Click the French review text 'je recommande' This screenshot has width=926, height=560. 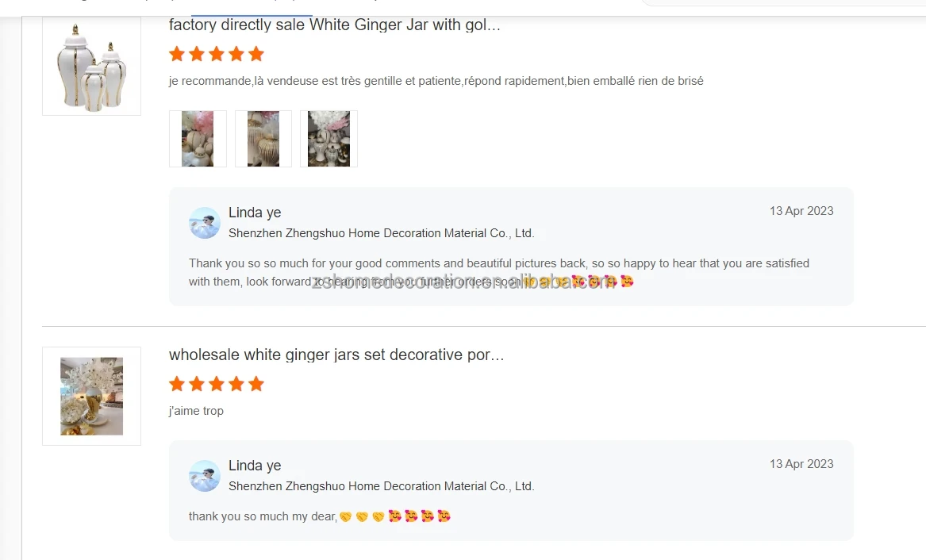point(436,81)
